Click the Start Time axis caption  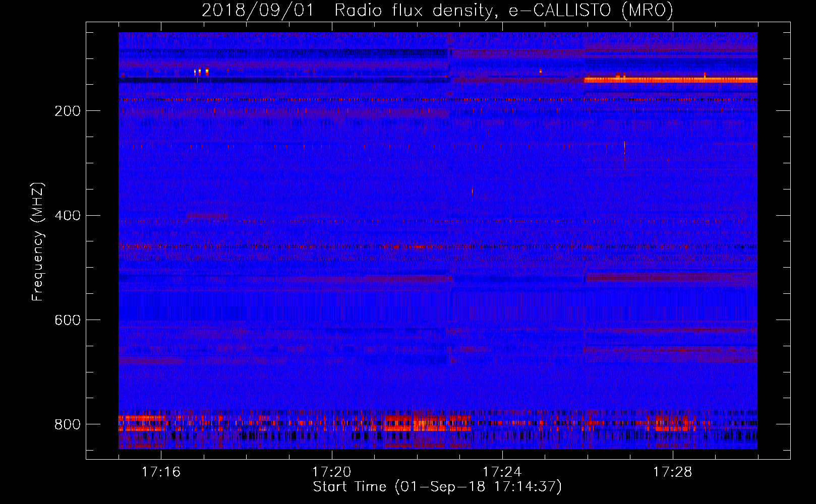(x=437, y=487)
